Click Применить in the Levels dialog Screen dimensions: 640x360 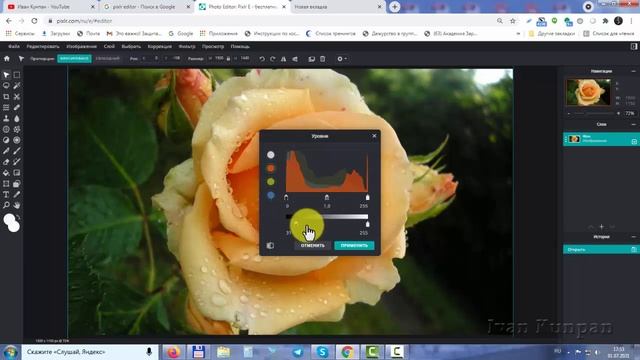(x=354, y=245)
